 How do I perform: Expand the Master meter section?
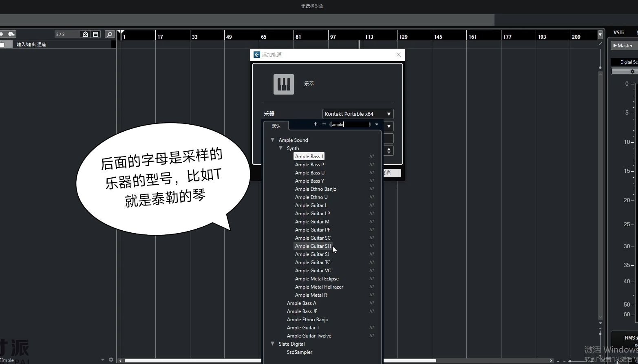point(615,46)
